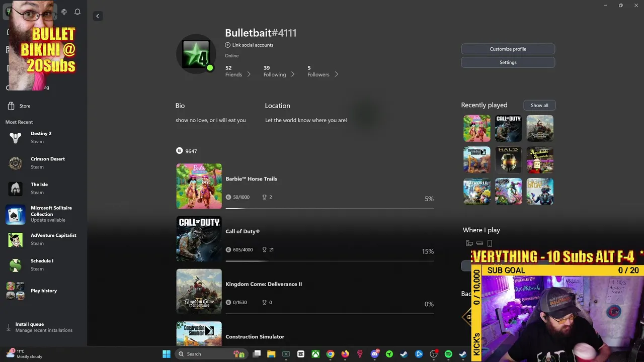Click the Bulletbait profile avatar

(x=196, y=54)
